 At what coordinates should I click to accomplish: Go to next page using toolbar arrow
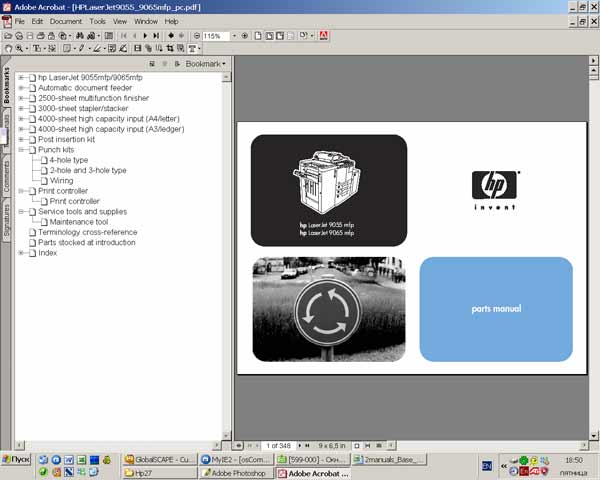[145, 36]
